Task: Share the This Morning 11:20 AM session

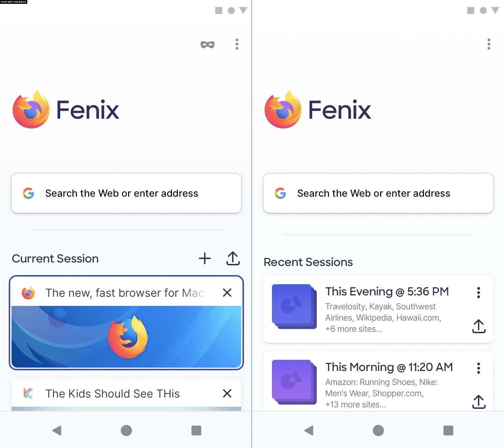Action: pyautogui.click(x=479, y=402)
